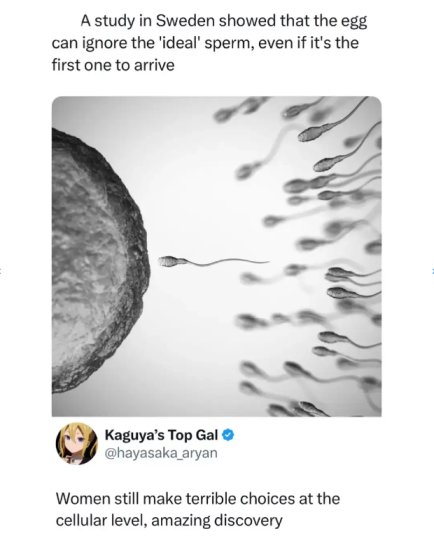Click the anime avatar of Kaguya's Top Gal

77,444
